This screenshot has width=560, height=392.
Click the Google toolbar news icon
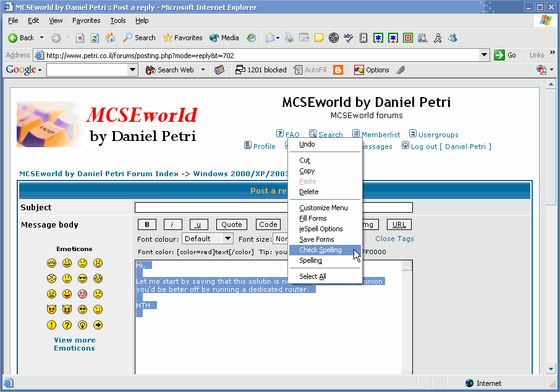coord(219,70)
